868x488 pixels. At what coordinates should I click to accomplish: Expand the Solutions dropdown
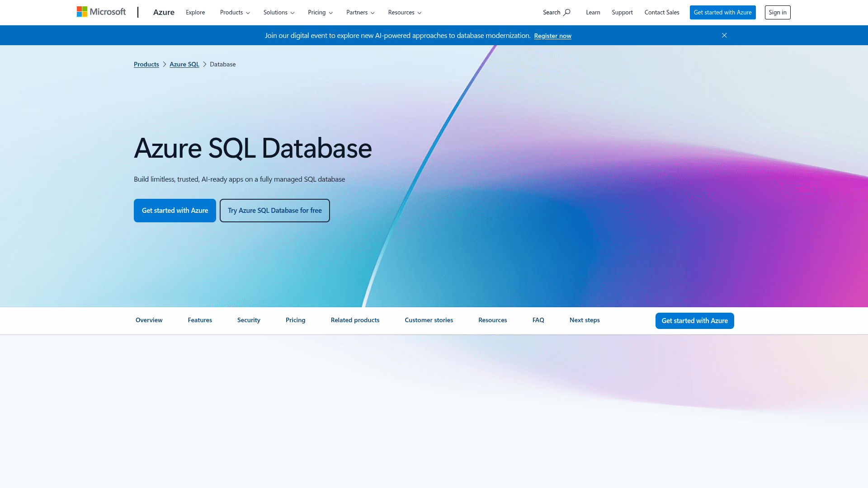(x=279, y=12)
